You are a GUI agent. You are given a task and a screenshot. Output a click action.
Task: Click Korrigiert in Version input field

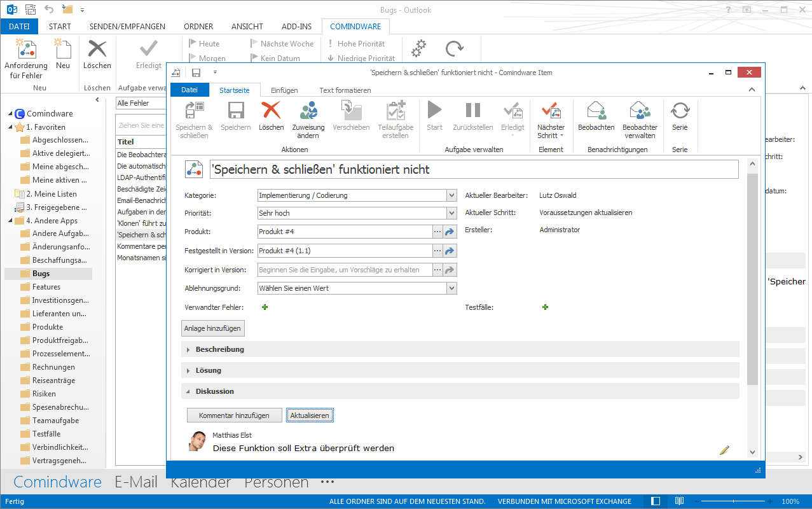point(345,270)
